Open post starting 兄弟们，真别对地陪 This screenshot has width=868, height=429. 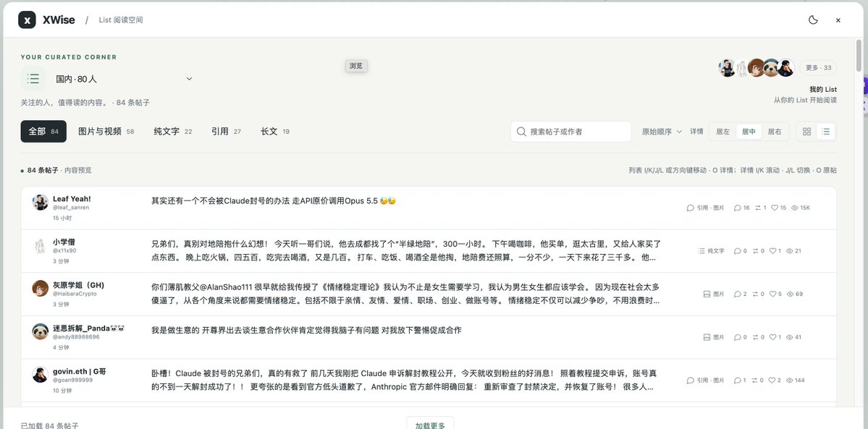(406, 251)
